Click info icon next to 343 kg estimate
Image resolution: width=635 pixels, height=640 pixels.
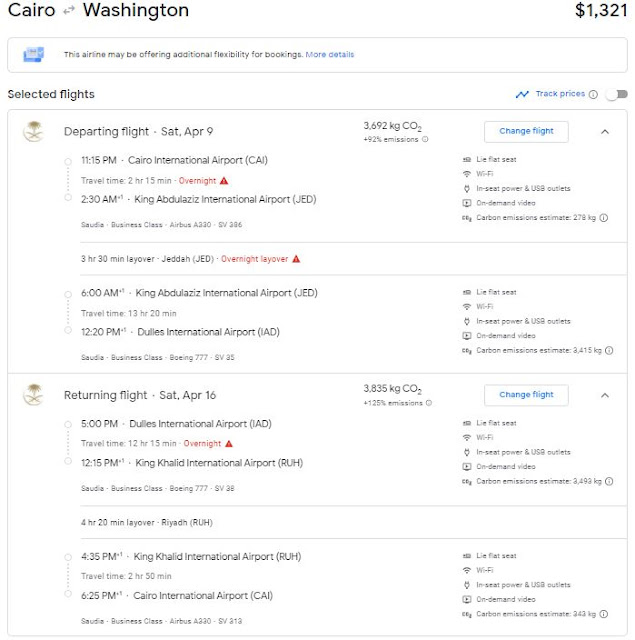pos(604,614)
